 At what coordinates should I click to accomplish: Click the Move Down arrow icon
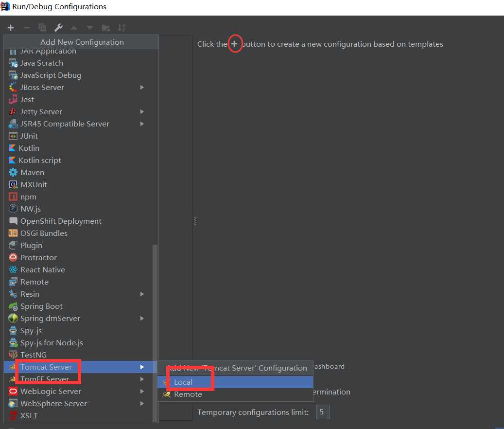pyautogui.click(x=90, y=28)
